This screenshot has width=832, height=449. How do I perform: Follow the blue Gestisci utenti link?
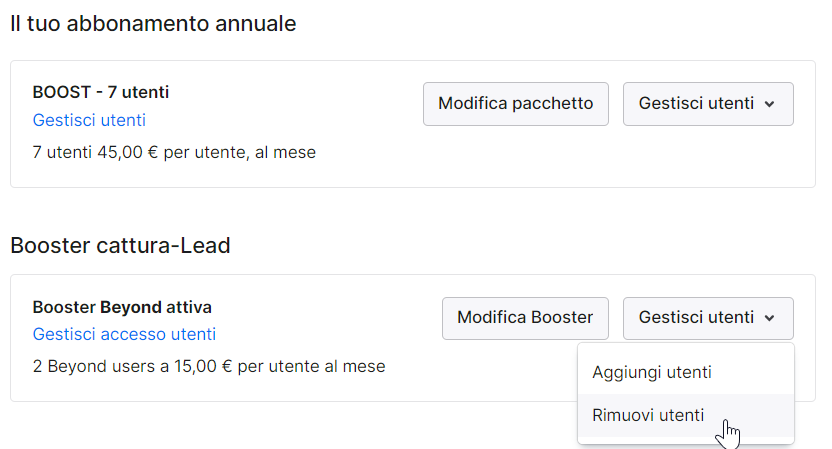tap(89, 120)
